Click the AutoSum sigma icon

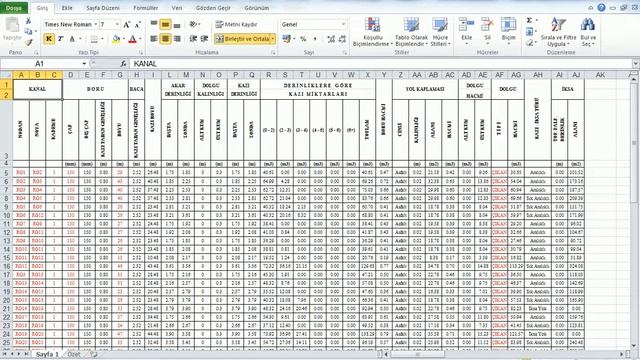pos(529,20)
